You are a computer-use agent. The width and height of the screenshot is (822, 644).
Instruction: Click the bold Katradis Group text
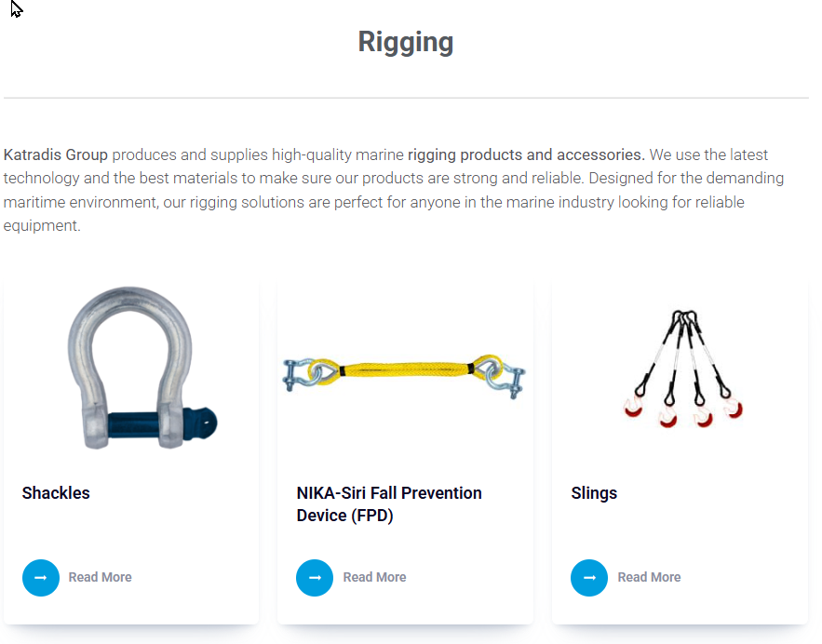point(56,154)
